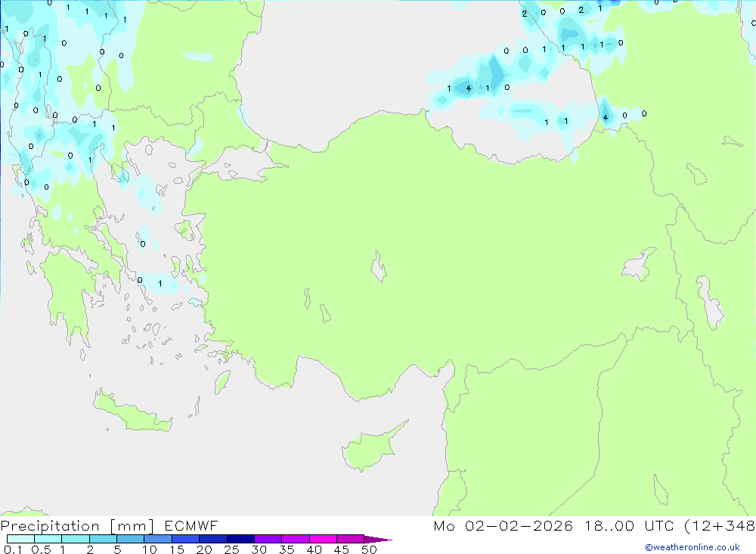756x554 pixels.
Task: Pick the 25–30 mm legend color swatch
Action: (x=240, y=539)
